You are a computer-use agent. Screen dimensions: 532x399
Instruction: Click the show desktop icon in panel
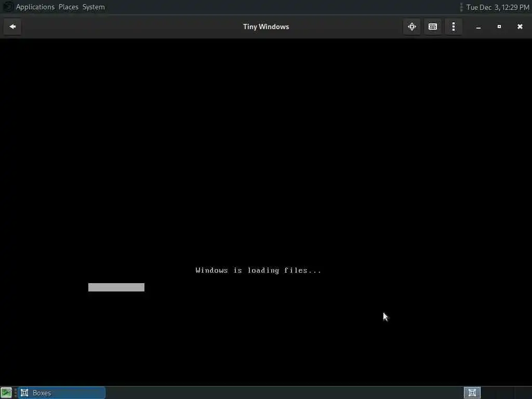pos(6,393)
